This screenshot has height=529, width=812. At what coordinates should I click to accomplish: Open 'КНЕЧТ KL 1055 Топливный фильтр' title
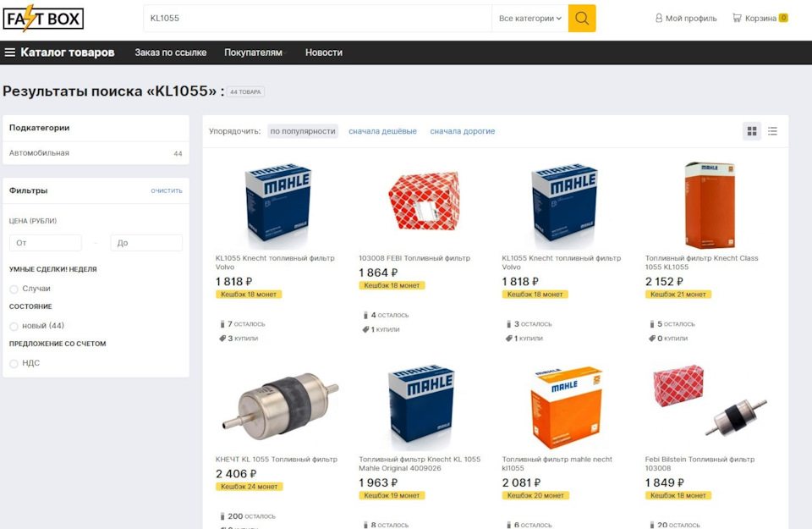[276, 459]
